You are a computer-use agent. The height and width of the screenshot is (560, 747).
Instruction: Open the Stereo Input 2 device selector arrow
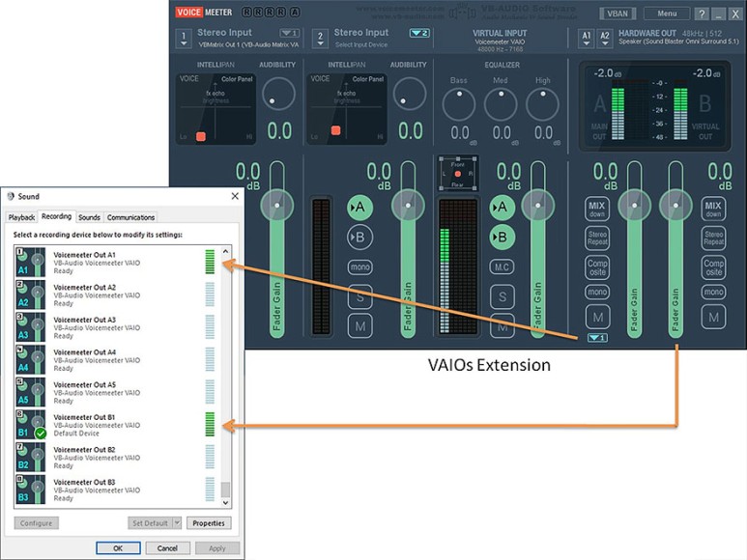pos(320,39)
